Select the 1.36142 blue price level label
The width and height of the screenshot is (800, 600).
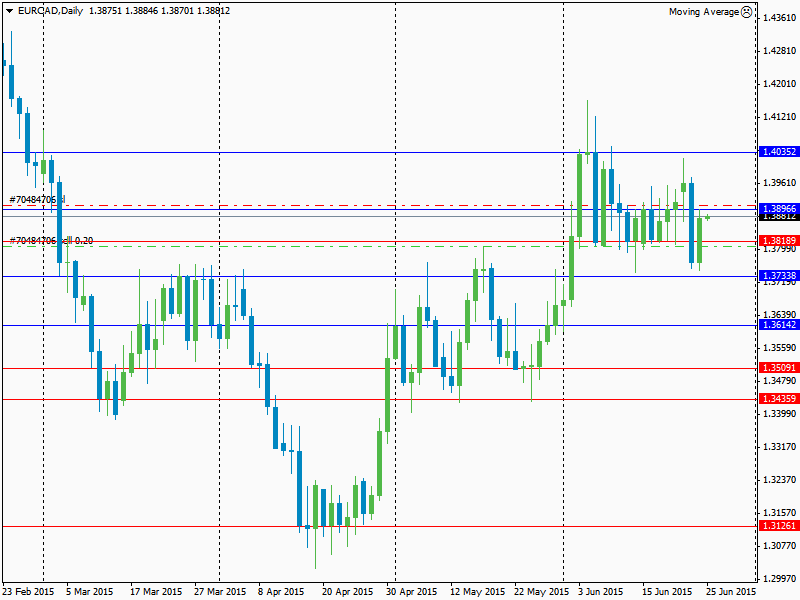tap(779, 324)
